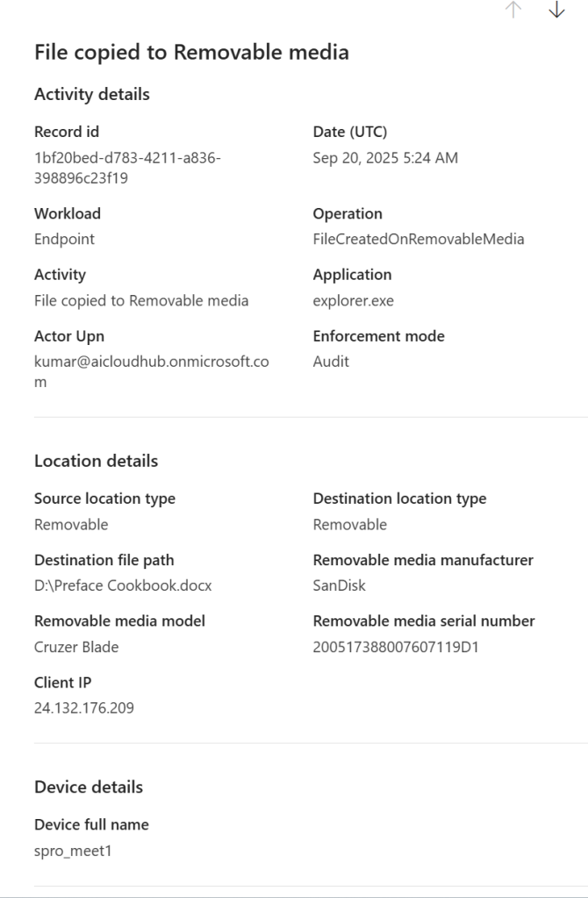Click the FileCreatedOnRemovableMedia operation value
The image size is (588, 898).
pos(418,239)
